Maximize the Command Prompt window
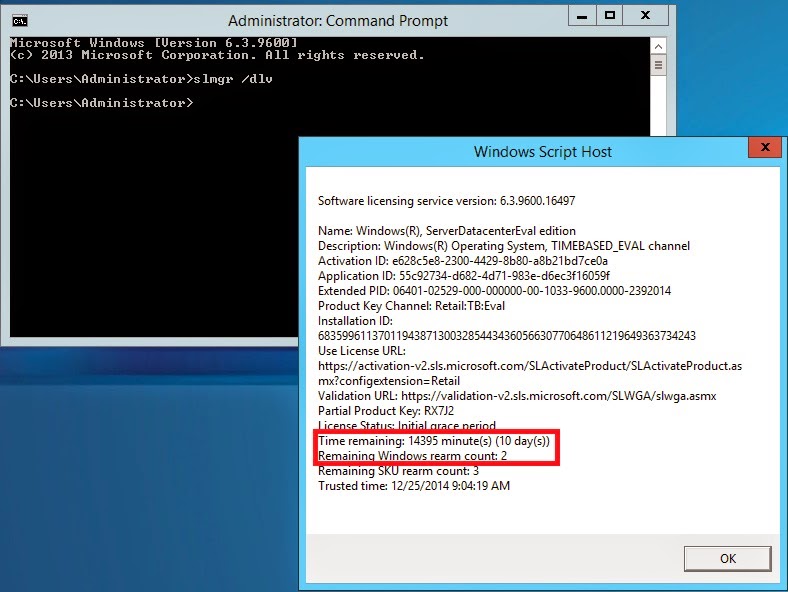This screenshot has height=592, width=788. [610, 16]
